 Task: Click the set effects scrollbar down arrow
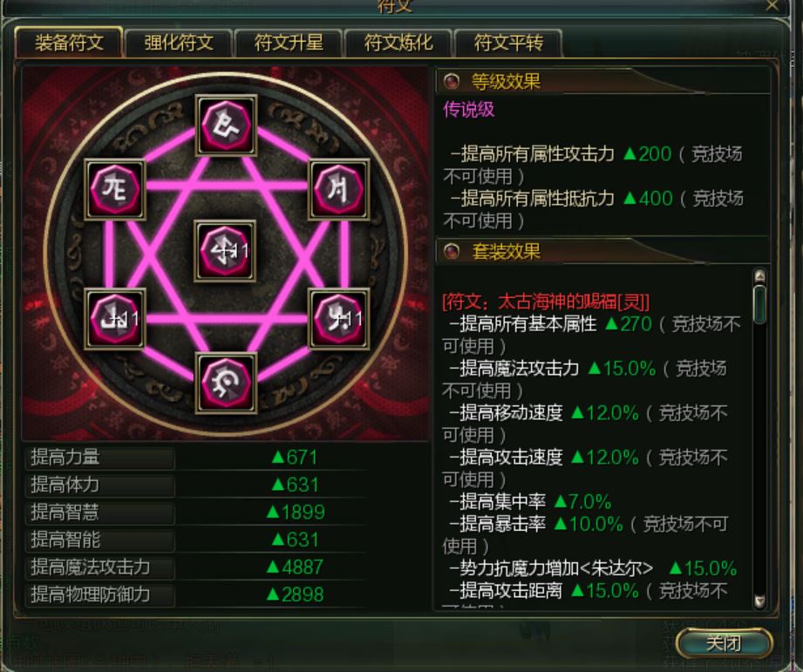760,601
